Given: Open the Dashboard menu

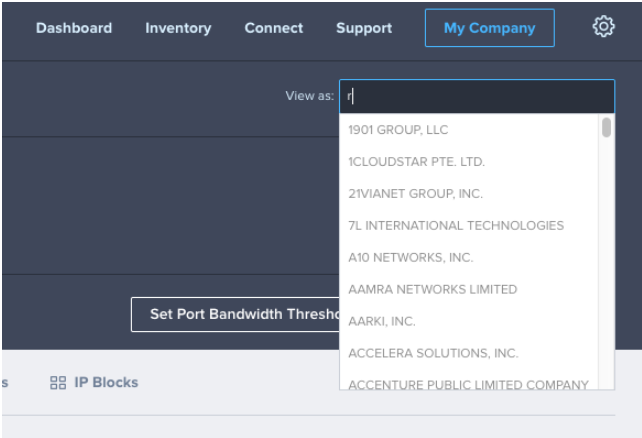Looking at the screenshot, I should click(74, 28).
